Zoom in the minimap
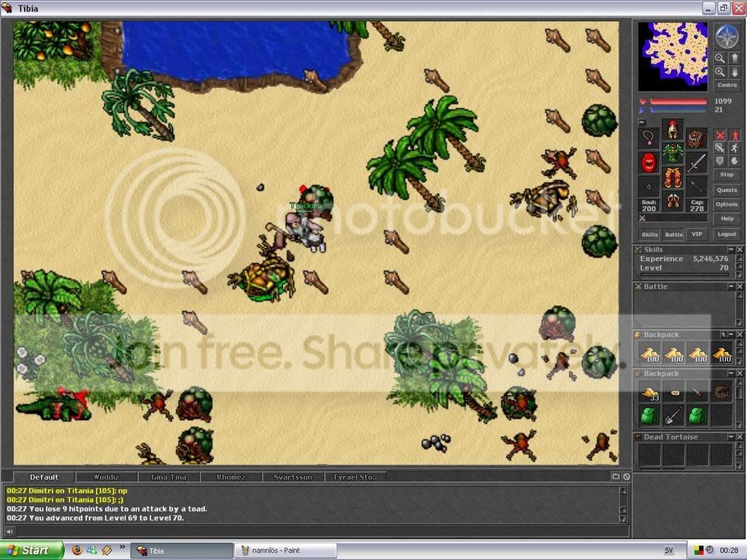Screen dimensions: 747x560 (x=720, y=72)
